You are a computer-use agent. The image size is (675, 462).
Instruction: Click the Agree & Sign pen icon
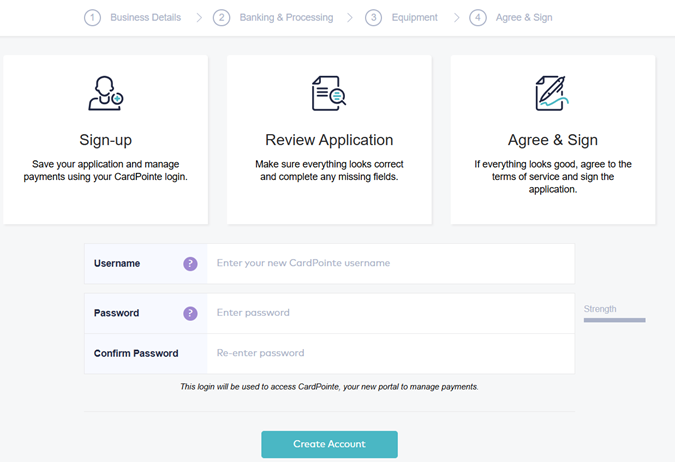[552, 93]
